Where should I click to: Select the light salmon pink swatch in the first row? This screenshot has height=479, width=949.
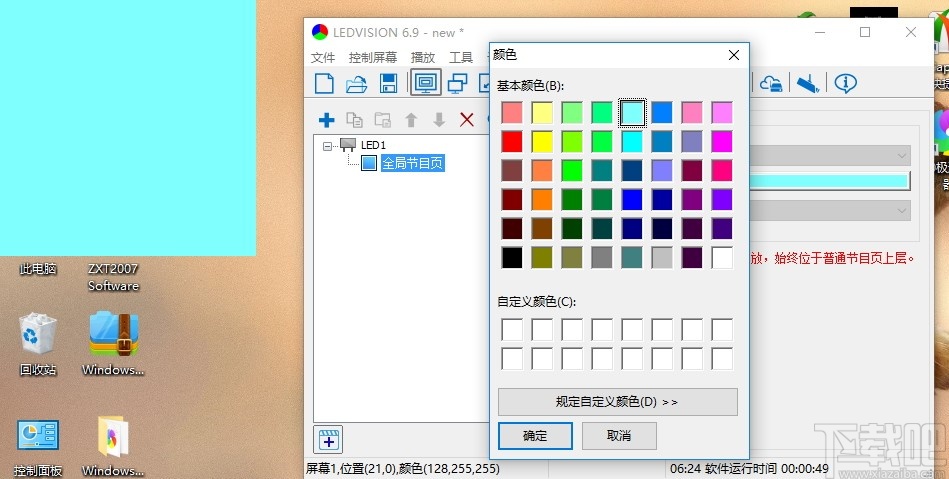tap(511, 113)
